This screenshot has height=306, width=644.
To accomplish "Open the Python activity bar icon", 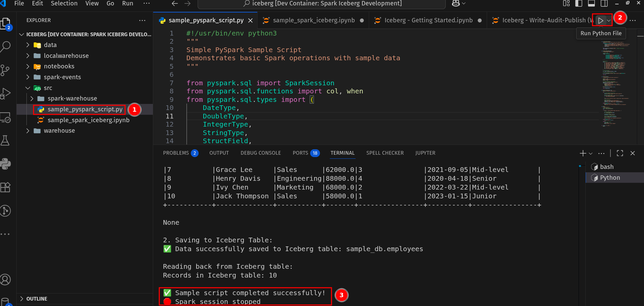I will 6,164.
